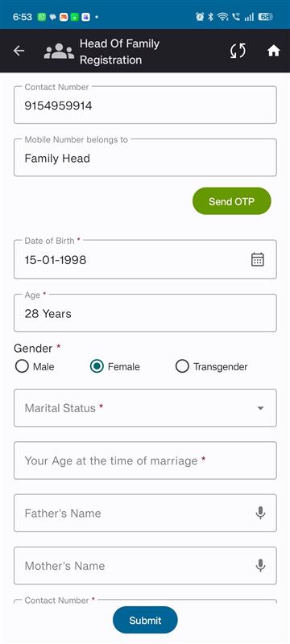Screen dimensions: 290x644
Task: Tap the family group icon in header
Action: coord(59,51)
